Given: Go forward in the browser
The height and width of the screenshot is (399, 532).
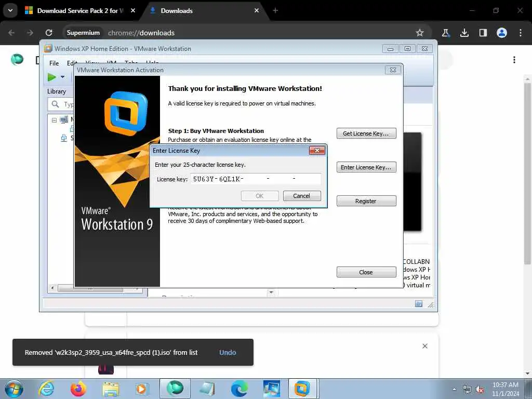Looking at the screenshot, I should click(30, 33).
